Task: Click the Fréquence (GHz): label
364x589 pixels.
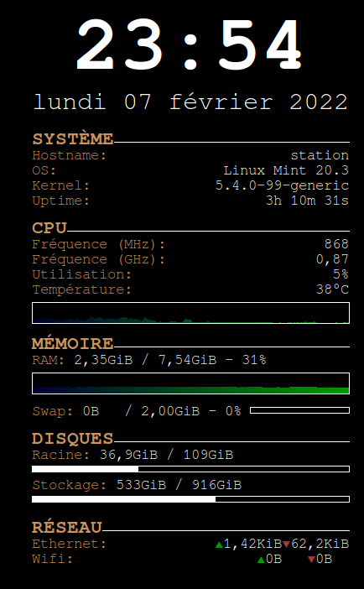Action: [99, 259]
